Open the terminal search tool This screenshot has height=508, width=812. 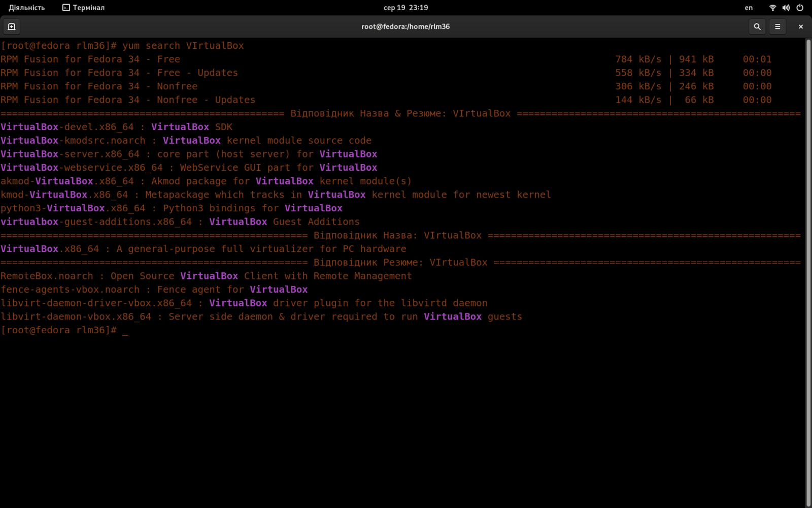(757, 26)
